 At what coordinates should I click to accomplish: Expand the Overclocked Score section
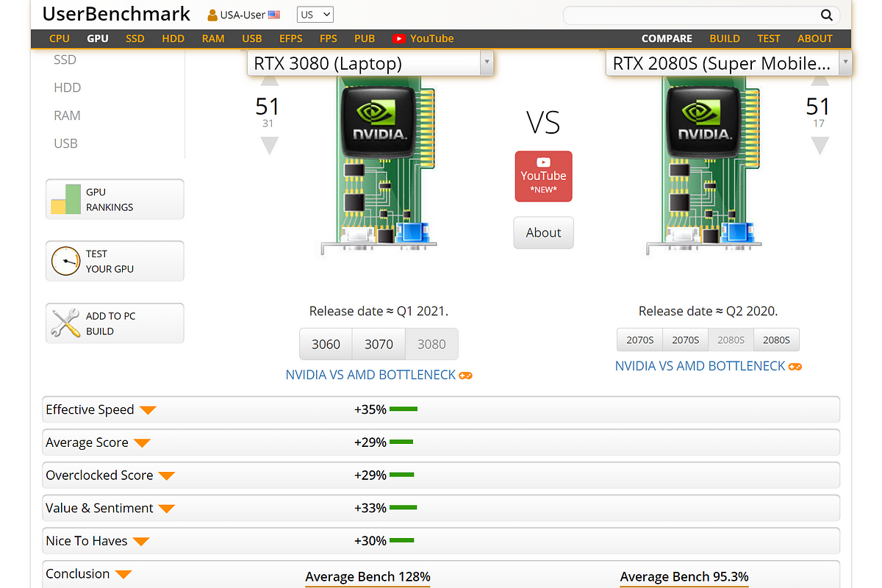pyautogui.click(x=167, y=476)
